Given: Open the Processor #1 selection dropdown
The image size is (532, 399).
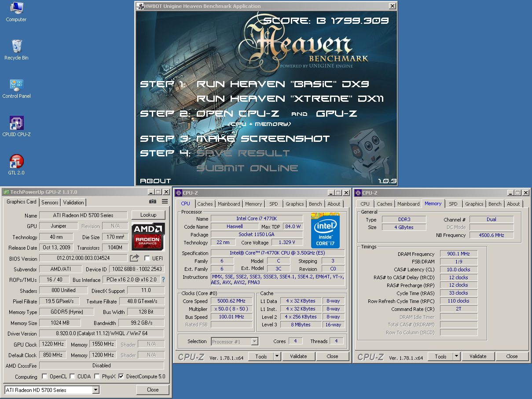Looking at the screenshot, I should 255,341.
